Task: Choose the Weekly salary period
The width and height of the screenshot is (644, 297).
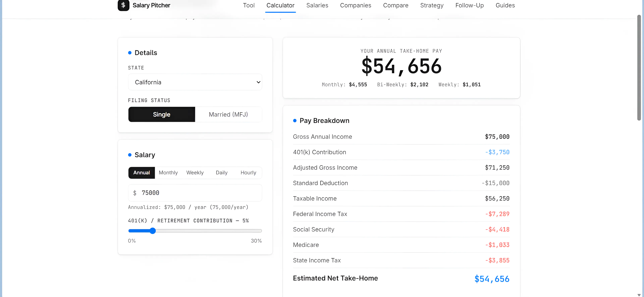Action: (x=195, y=173)
